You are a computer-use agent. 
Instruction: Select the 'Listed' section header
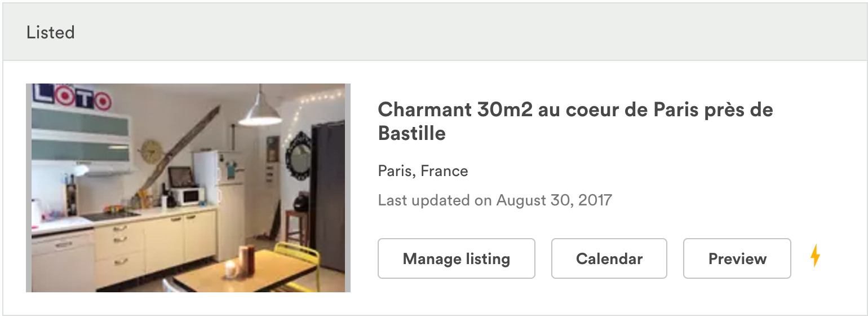[x=51, y=33]
